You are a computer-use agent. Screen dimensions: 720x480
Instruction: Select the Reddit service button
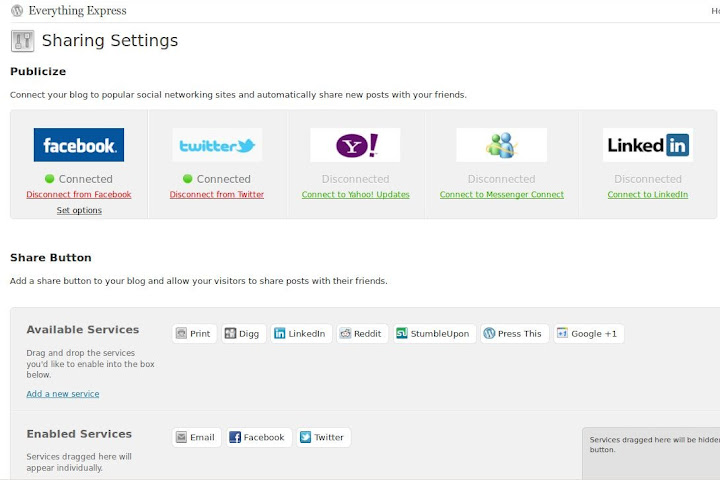[x=362, y=333]
